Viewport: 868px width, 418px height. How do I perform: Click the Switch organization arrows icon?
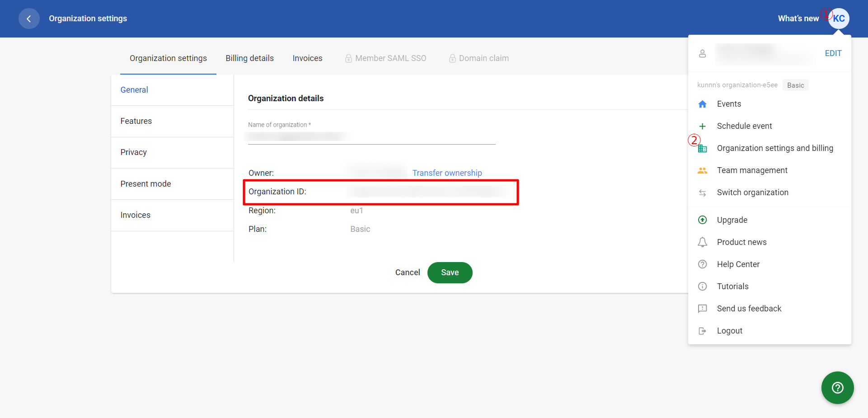pos(702,193)
